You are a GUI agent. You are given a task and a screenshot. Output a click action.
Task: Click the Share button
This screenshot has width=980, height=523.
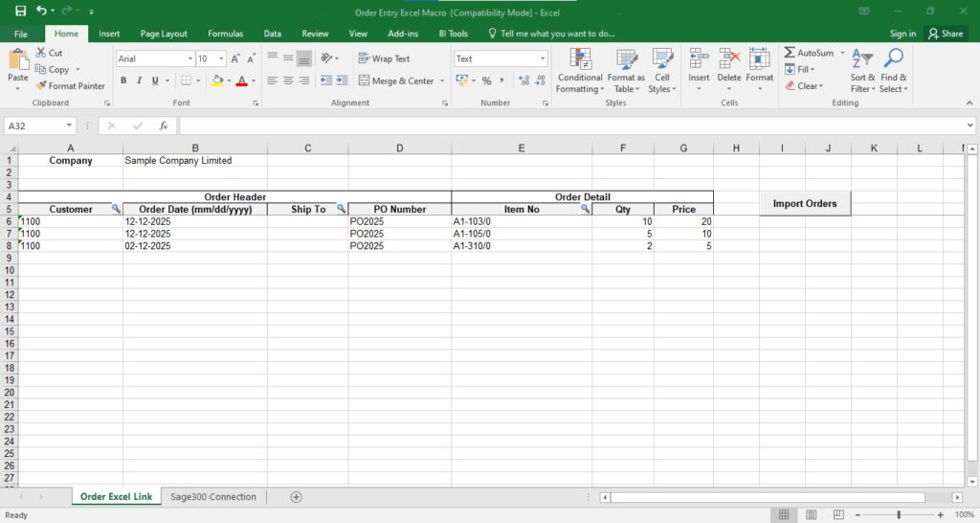click(x=945, y=34)
